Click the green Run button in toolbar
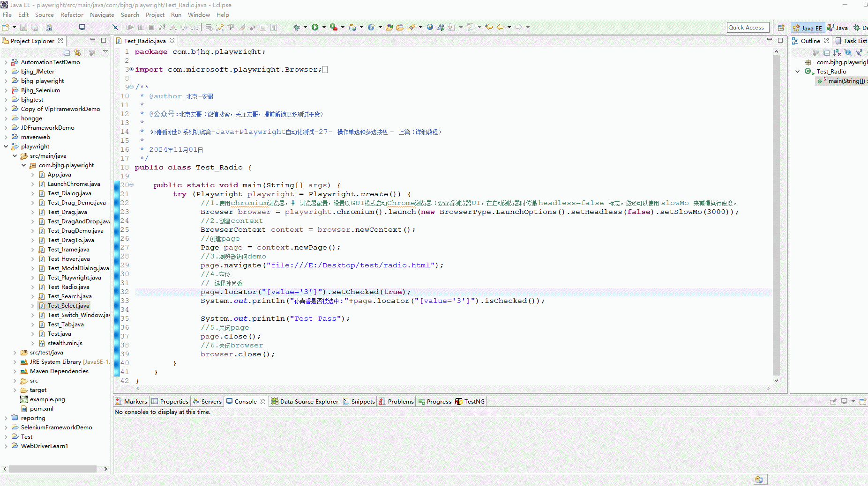 click(315, 27)
